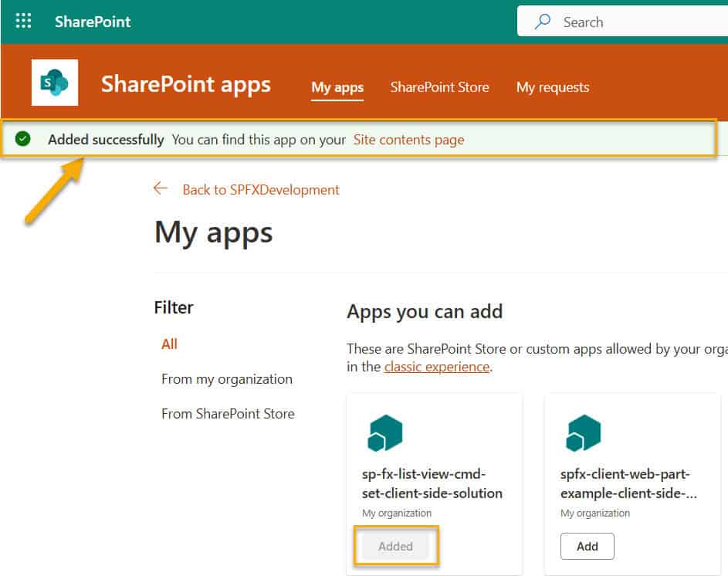Click the sp-fx-list-view-cmd-set app icon
Viewport: 728px width, 576px height.
(x=385, y=433)
